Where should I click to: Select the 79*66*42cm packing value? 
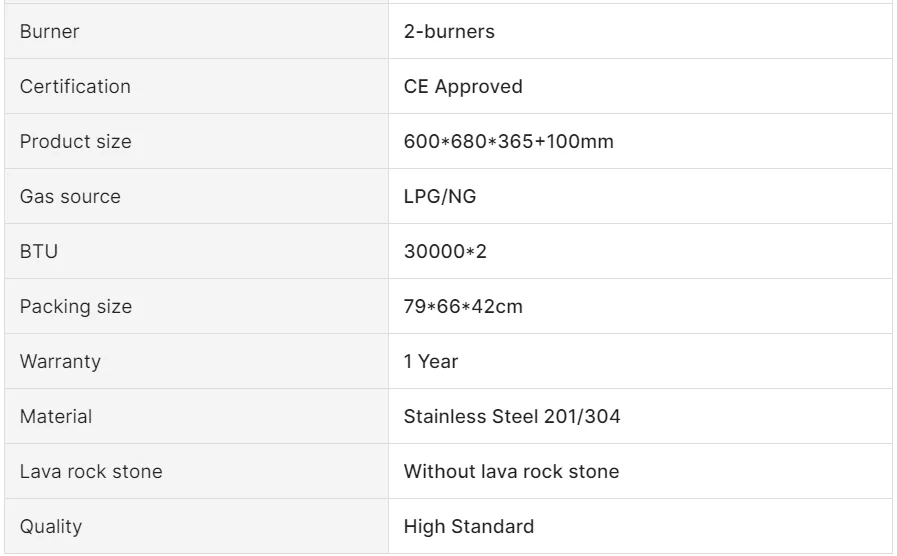pos(463,307)
